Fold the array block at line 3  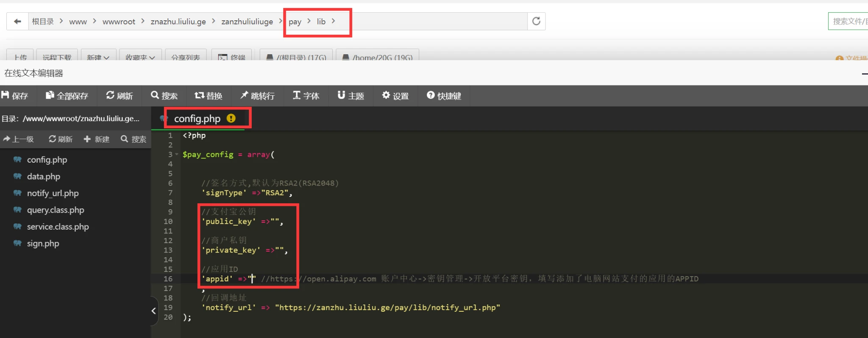point(177,155)
